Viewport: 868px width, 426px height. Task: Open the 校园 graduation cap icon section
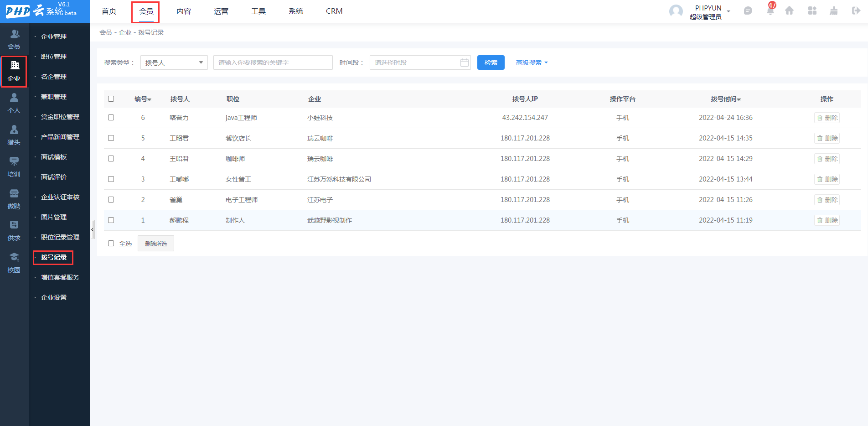point(14,257)
